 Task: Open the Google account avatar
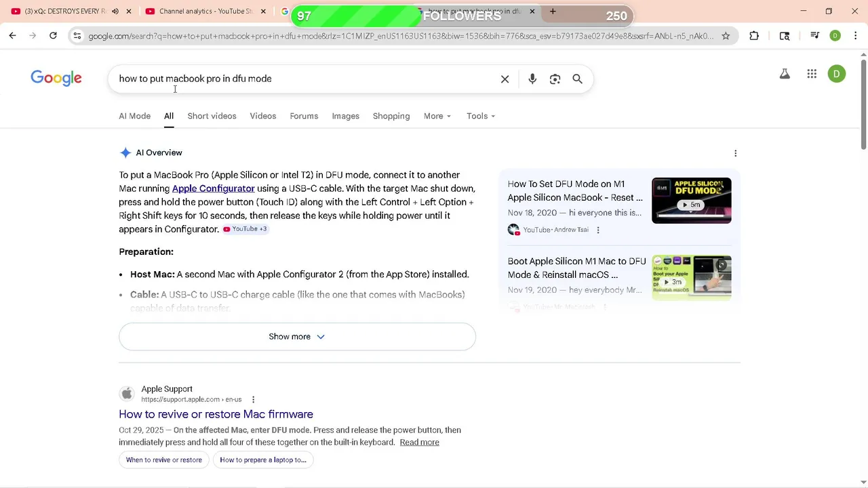(837, 74)
